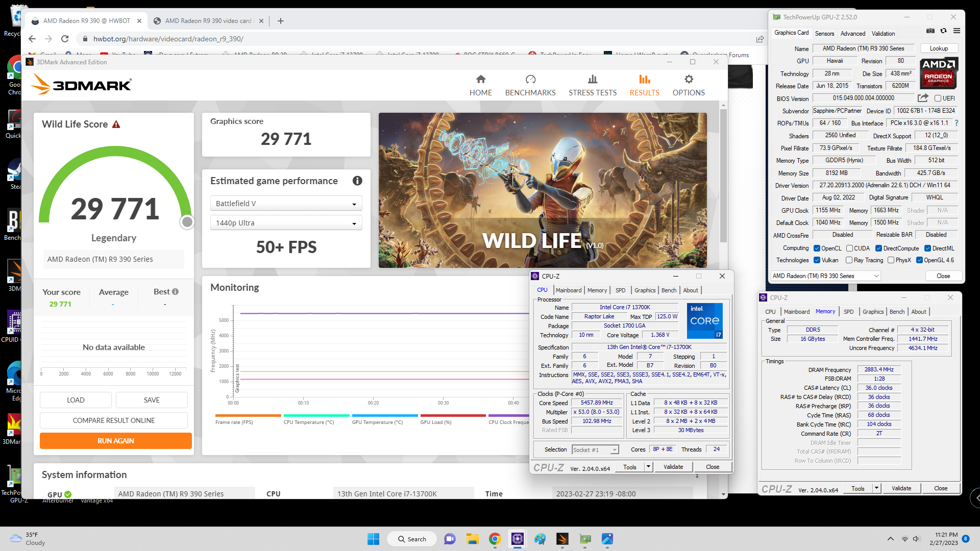Click Lookup button in GPU-Z

(x=939, y=48)
